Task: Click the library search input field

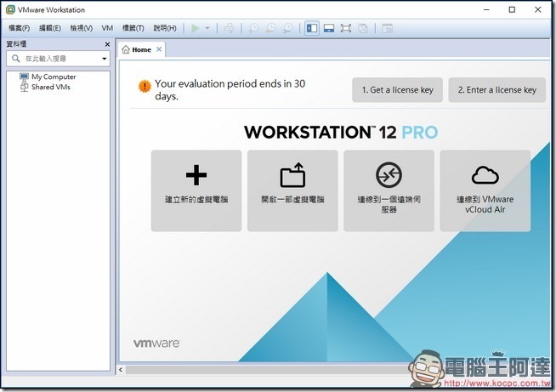Action: tap(59, 59)
